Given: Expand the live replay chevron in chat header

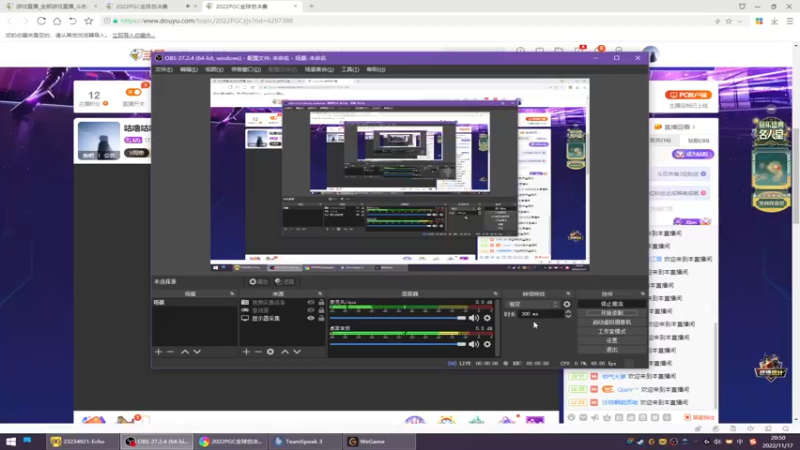Looking at the screenshot, I should (x=693, y=127).
